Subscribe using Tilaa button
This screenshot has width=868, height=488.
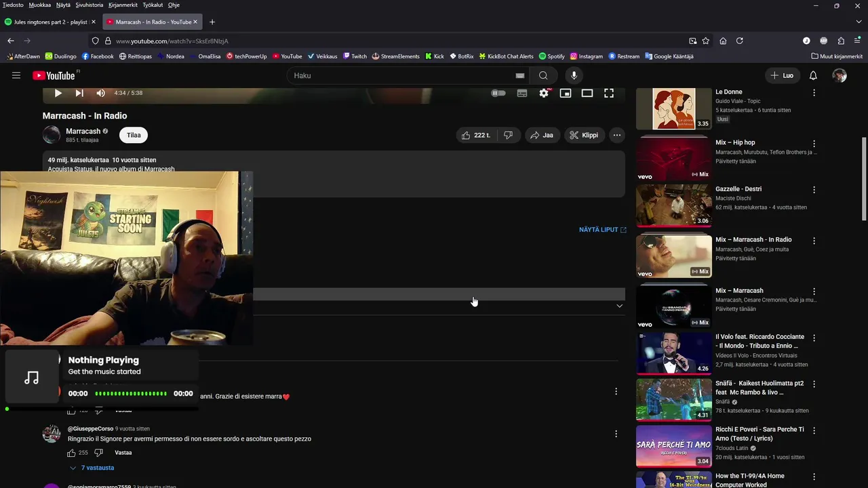click(x=134, y=135)
